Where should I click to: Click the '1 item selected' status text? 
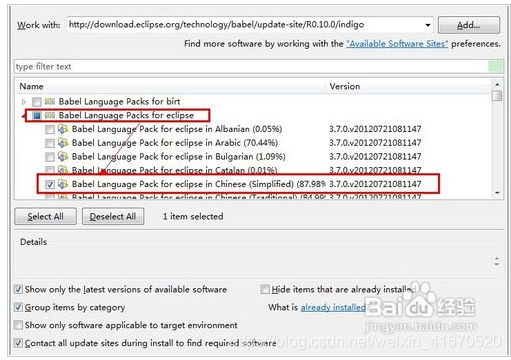coord(193,216)
